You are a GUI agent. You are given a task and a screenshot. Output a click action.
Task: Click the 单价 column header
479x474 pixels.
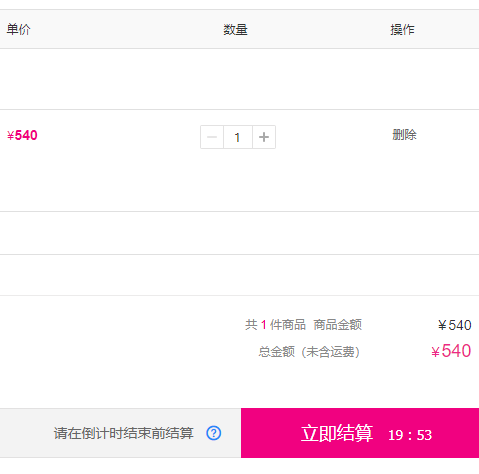[x=18, y=29]
